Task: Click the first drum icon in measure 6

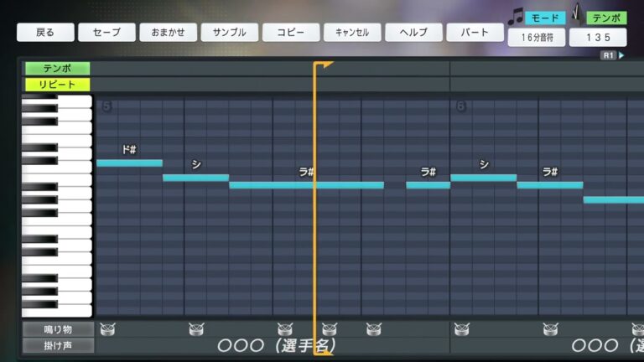Action: (x=460, y=329)
